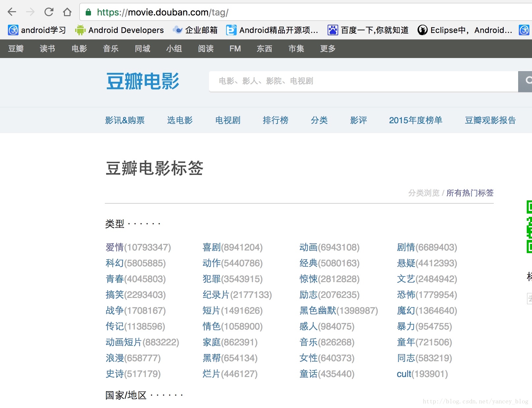This screenshot has height=408, width=532.
Task: Go to 分类 tab
Action: pos(319,120)
